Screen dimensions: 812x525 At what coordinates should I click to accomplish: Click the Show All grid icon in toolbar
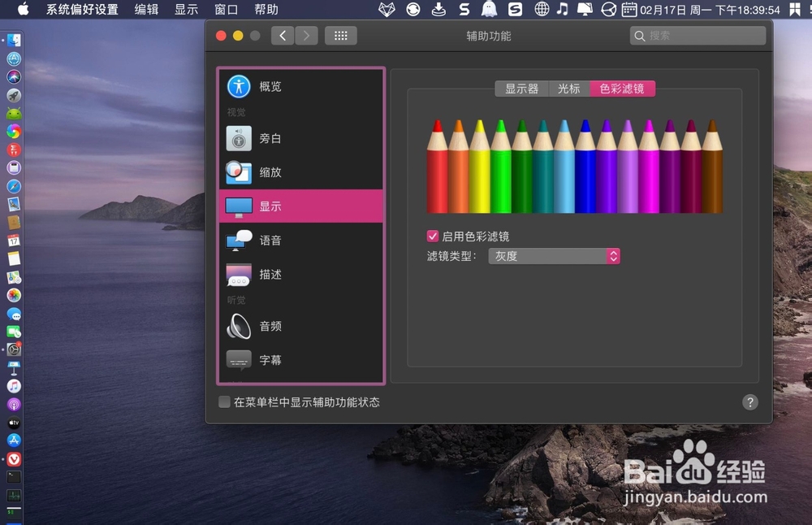[340, 35]
